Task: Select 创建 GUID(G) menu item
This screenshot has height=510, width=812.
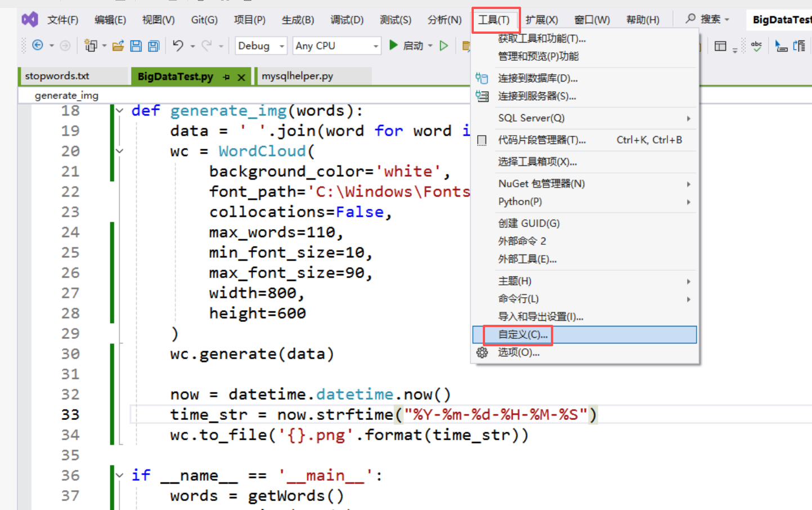Action: (x=585, y=223)
